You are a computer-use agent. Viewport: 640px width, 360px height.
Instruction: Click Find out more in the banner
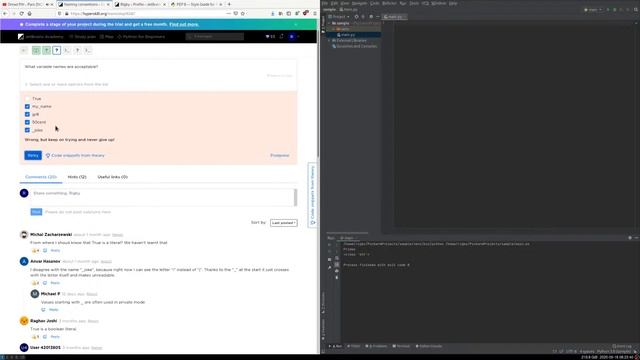184,24
